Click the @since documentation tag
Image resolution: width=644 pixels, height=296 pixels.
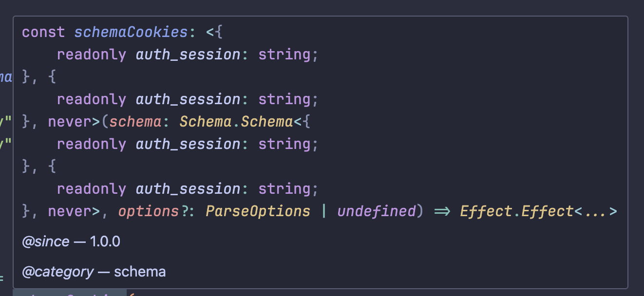(x=45, y=241)
